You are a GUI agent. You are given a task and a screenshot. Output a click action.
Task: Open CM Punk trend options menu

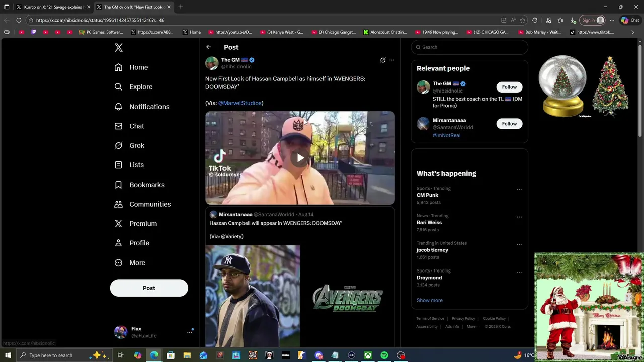[x=519, y=190]
